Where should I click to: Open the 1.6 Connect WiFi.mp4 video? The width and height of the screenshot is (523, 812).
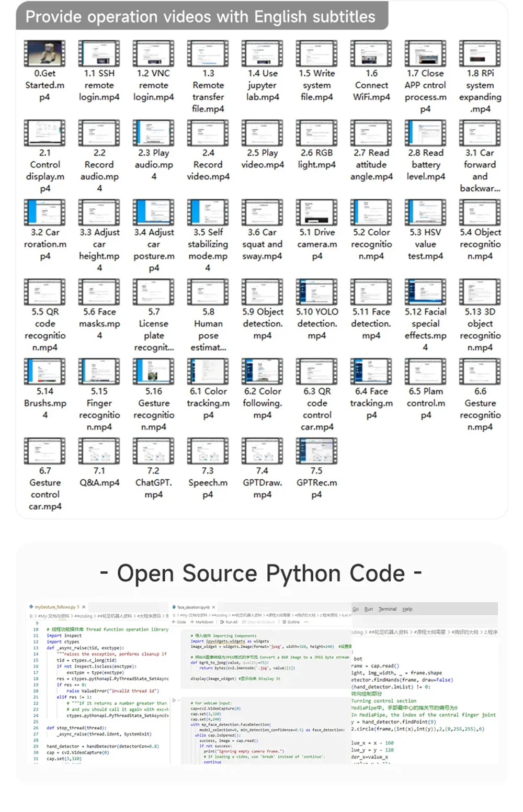[371, 53]
